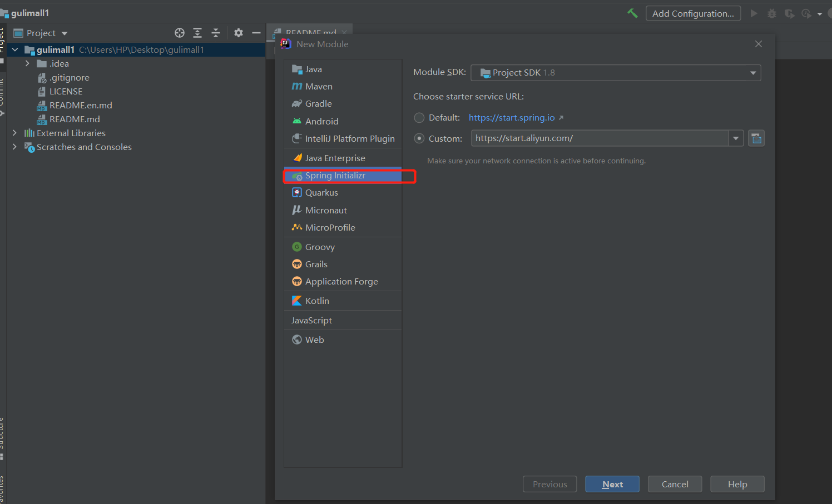832x504 pixels.
Task: Close the New Module dialog
Action: [x=759, y=44]
